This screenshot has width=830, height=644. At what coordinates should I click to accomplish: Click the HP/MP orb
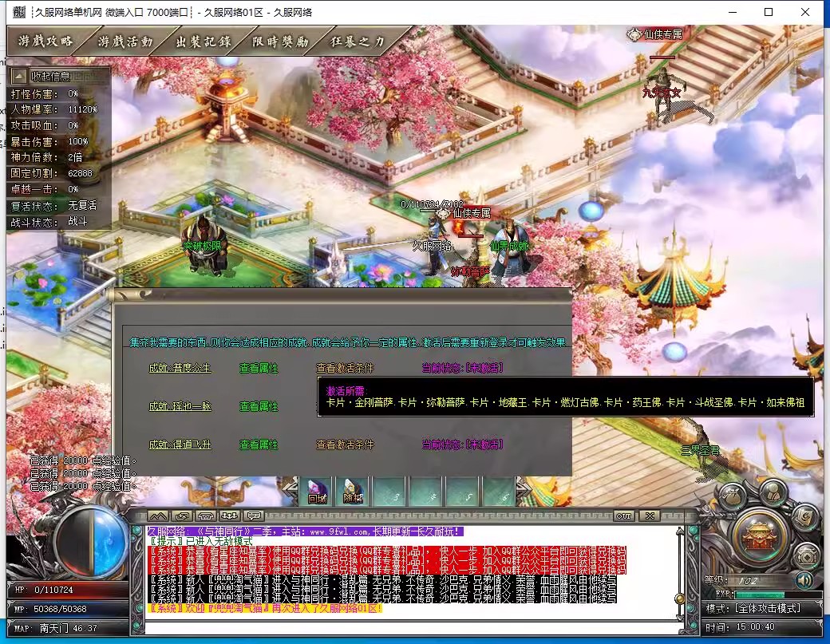[92, 541]
